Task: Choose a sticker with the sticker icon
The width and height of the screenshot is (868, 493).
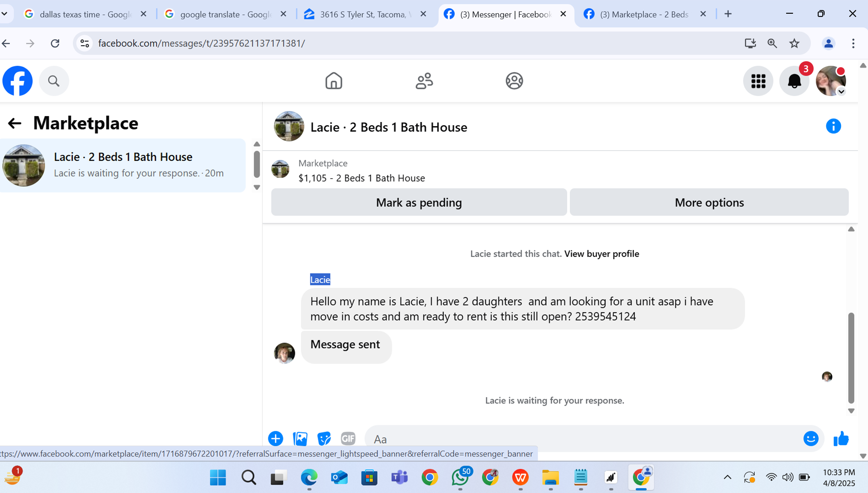Action: click(324, 439)
